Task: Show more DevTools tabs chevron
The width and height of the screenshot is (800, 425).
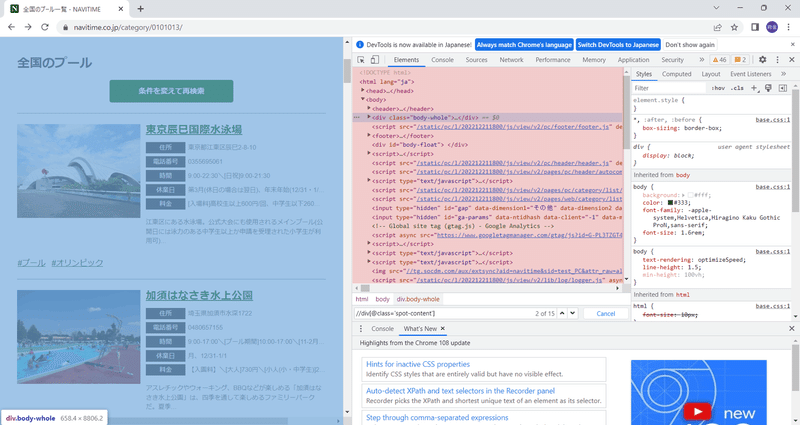Action: click(702, 60)
